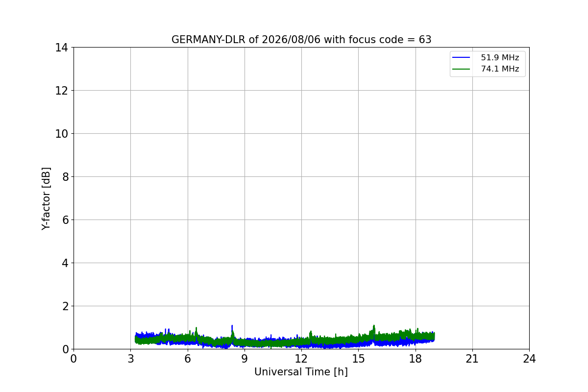Click the y-axis tick label 8

coord(65,177)
